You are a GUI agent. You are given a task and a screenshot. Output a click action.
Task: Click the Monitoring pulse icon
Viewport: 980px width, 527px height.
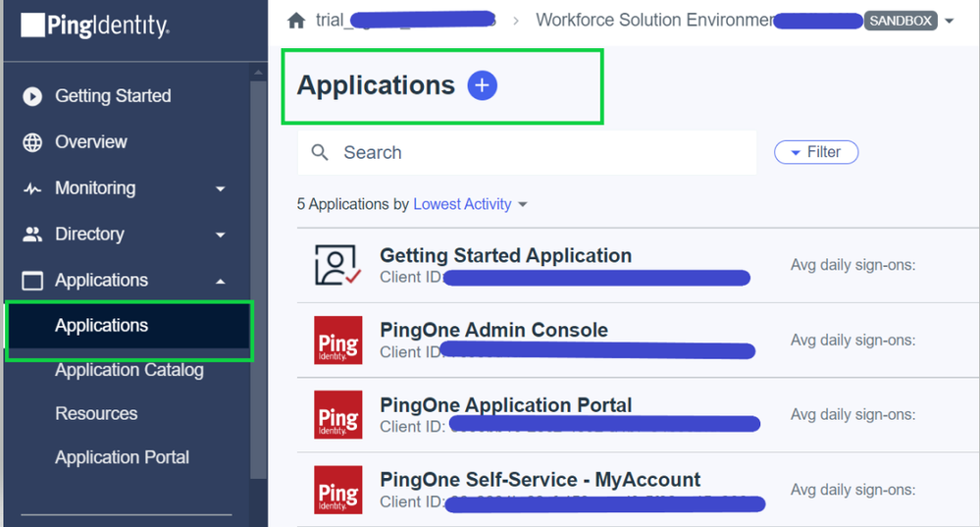32,188
